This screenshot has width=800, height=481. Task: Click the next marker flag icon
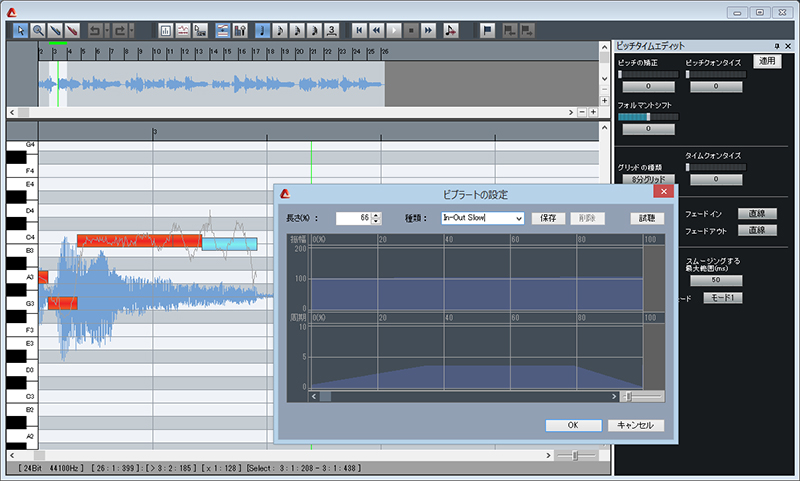[x=527, y=31]
